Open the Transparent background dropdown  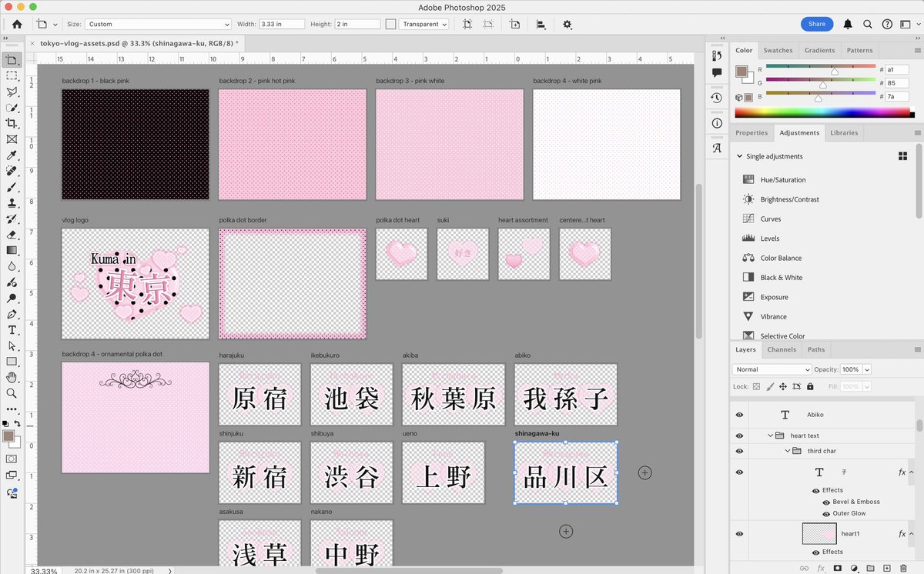point(423,24)
